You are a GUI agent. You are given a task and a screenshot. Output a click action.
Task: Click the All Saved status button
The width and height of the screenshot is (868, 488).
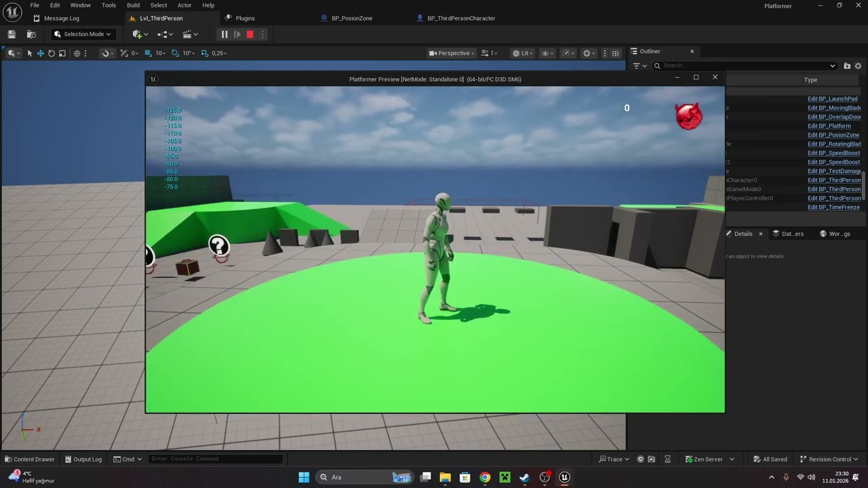point(770,459)
